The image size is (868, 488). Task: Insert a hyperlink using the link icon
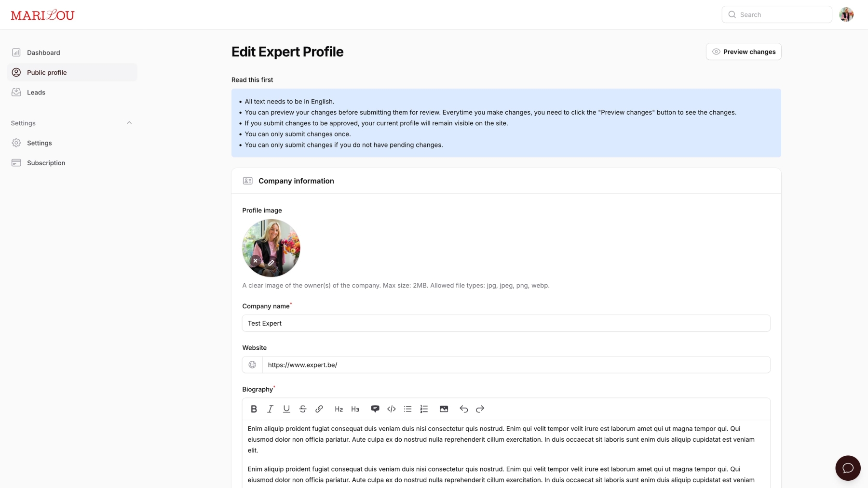pos(319,409)
